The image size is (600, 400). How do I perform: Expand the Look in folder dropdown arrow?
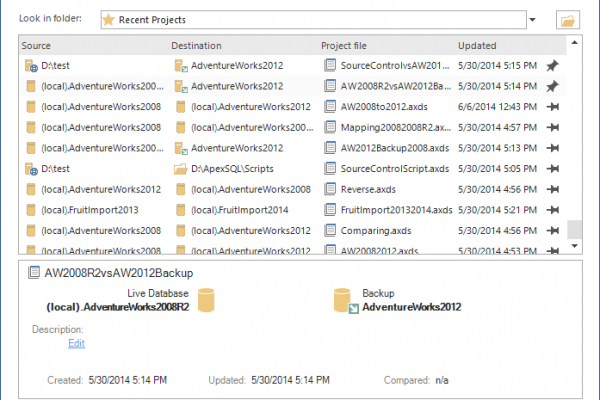coord(532,20)
